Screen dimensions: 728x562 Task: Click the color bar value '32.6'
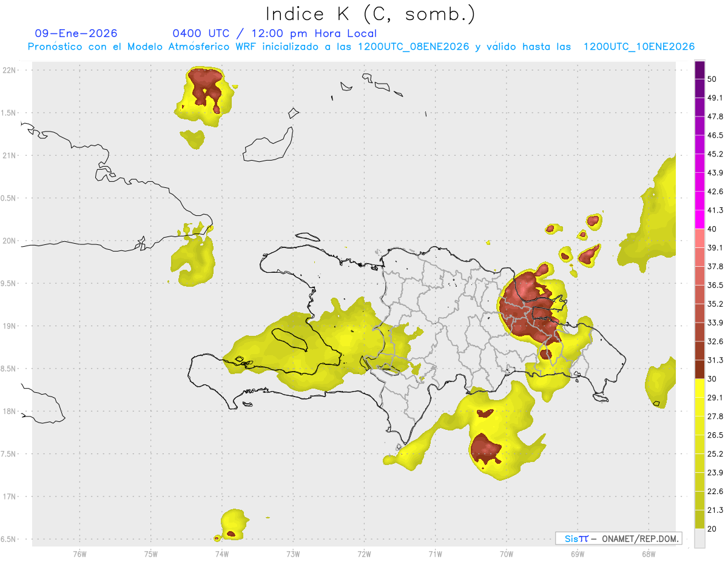pyautogui.click(x=715, y=341)
